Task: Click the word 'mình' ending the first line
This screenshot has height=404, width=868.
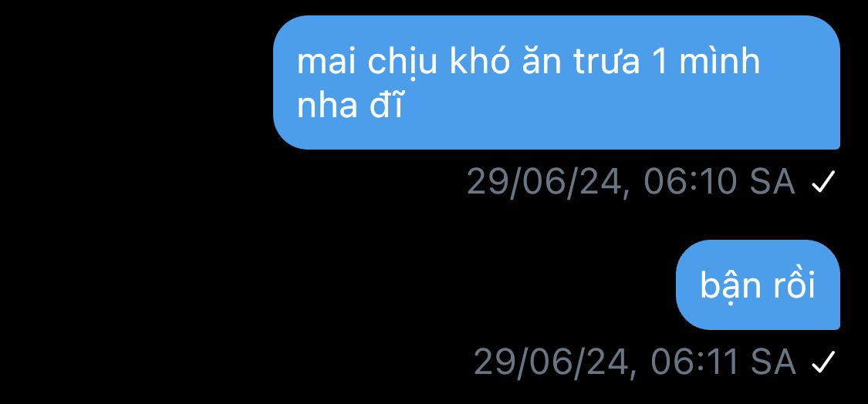Action: [719, 61]
